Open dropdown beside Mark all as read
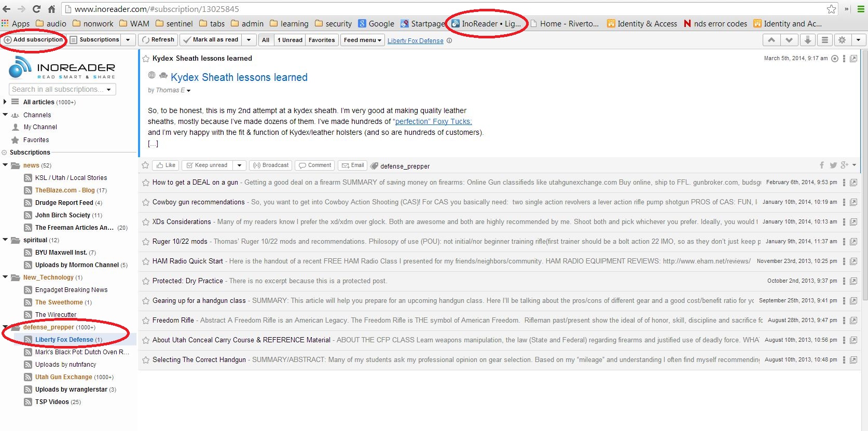The image size is (868, 431). tap(249, 40)
